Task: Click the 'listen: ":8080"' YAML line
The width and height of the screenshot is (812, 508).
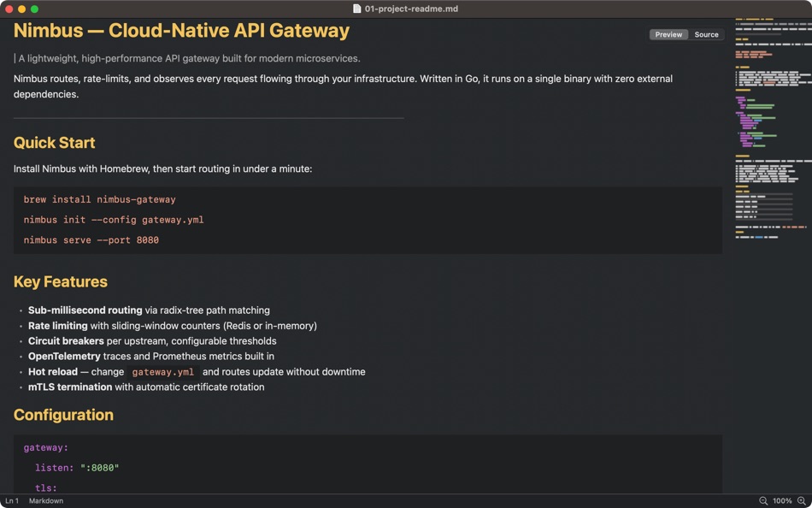Action: [x=77, y=468]
